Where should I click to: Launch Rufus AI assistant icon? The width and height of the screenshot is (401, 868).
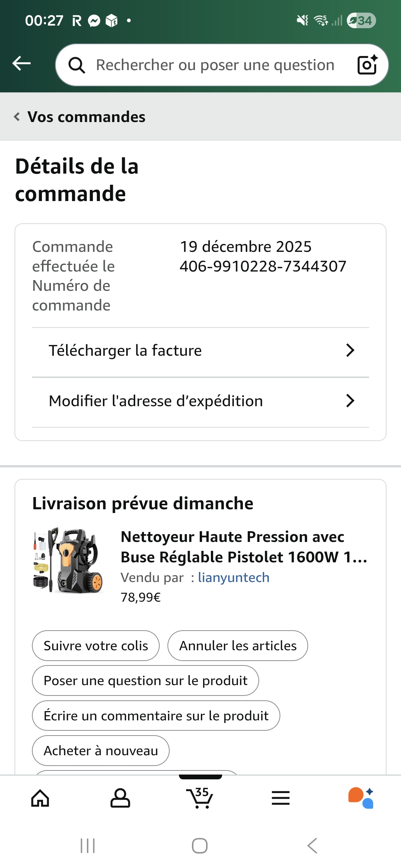361,798
